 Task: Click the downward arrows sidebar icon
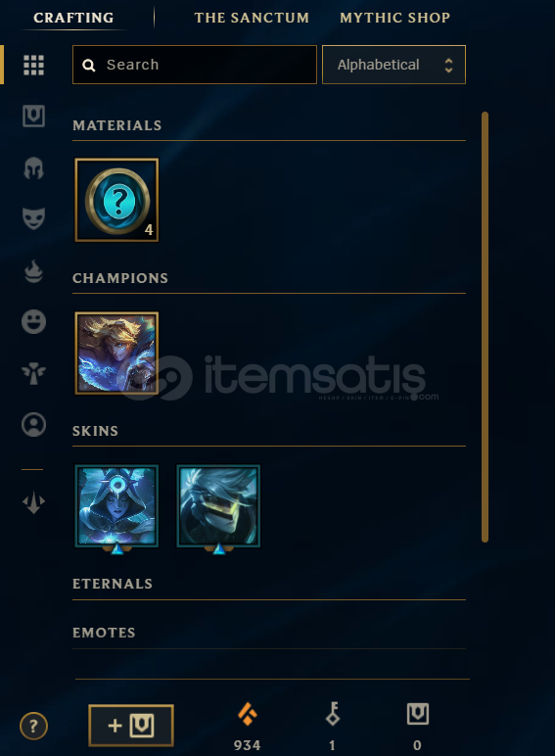(33, 503)
